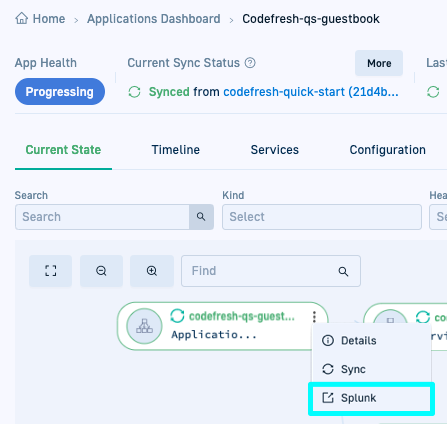The width and height of the screenshot is (447, 426).
Task: Click the Home house icon in breadcrumb
Action: 22,18
